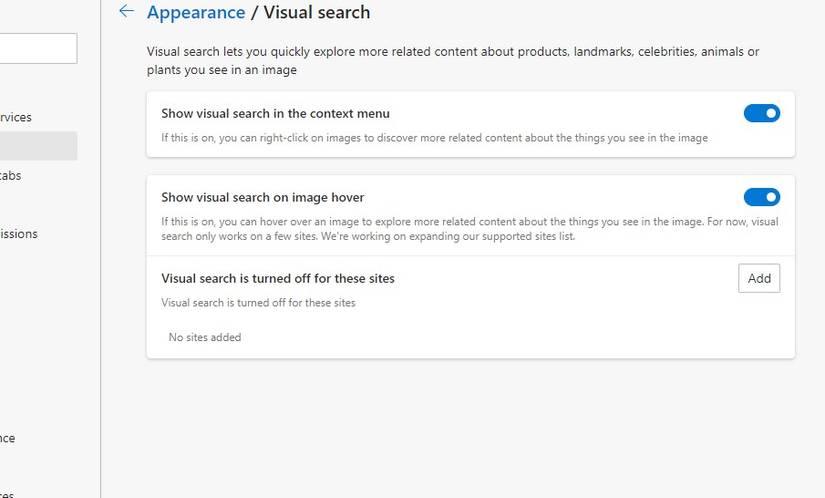Click "Show visual search in the context menu" label
825x498 pixels.
275,114
